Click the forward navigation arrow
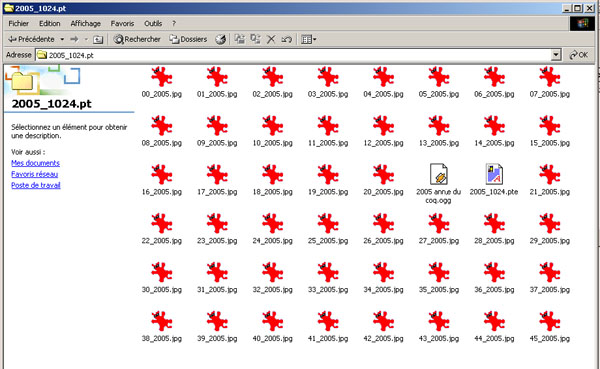 tap(74, 39)
